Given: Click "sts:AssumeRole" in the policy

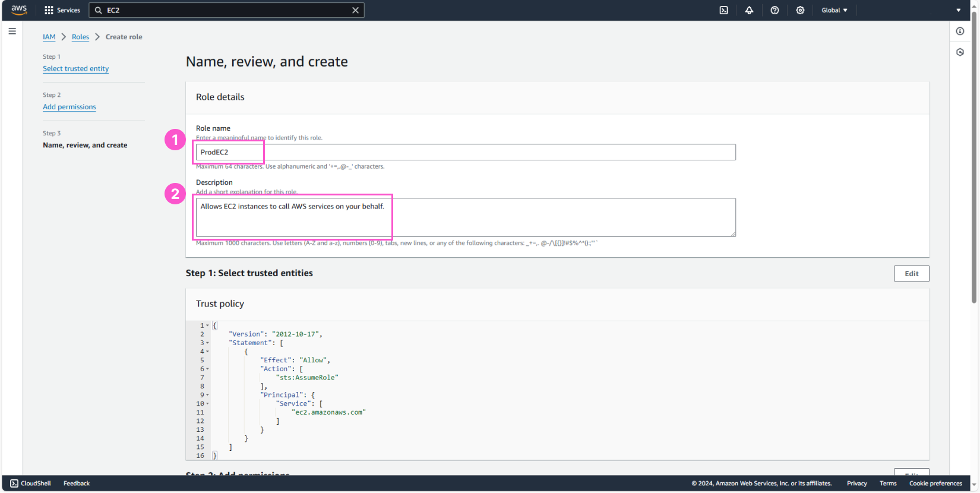Looking at the screenshot, I should 307,378.
